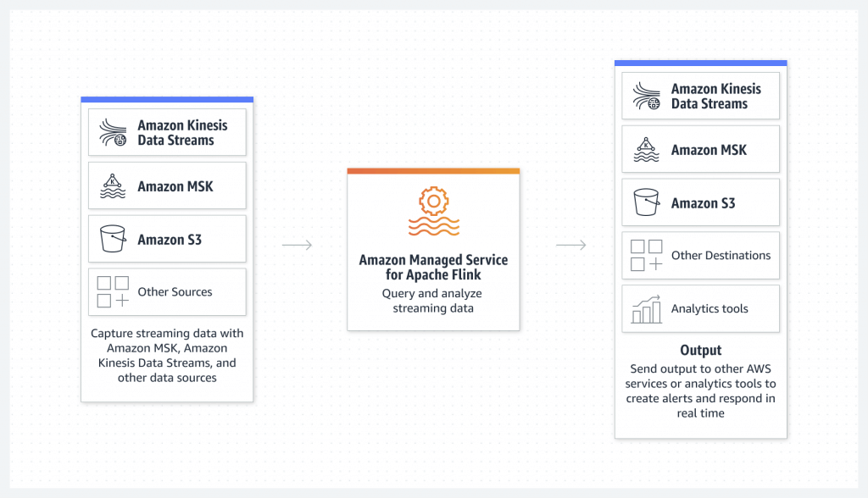Select 'Amazon MSK' label in output panel
Viewport: 868px width, 498px height.
709,150
